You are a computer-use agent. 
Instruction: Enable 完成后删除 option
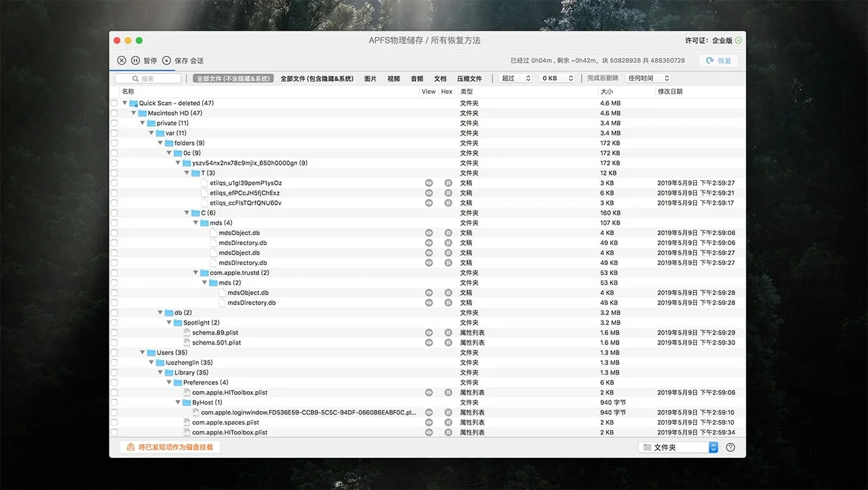click(603, 77)
